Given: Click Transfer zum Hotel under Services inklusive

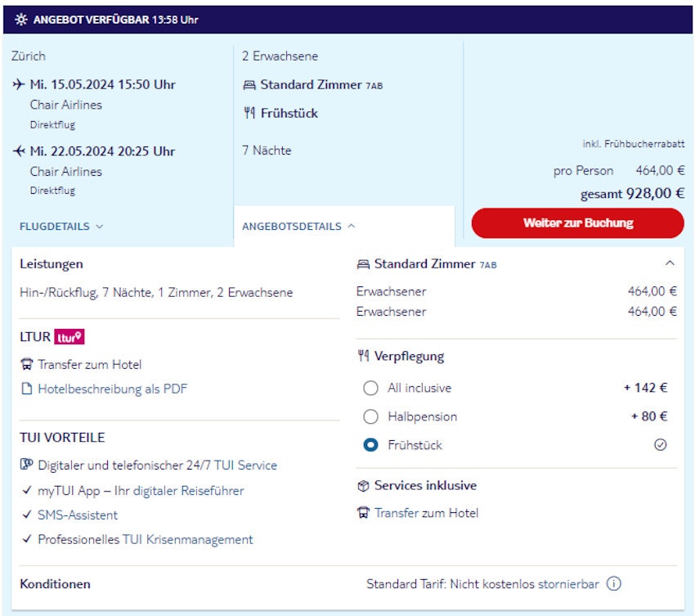Looking at the screenshot, I should (426, 514).
